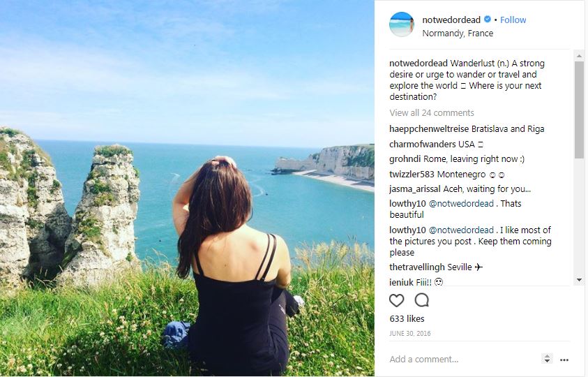Click the speech bubble comment icon
This screenshot has width=588, height=377.
pos(421,300)
